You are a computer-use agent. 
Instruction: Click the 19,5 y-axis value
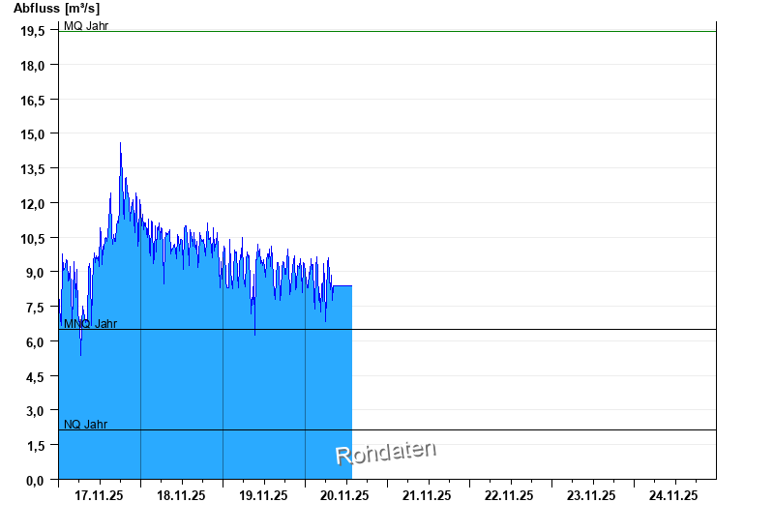[33, 31]
